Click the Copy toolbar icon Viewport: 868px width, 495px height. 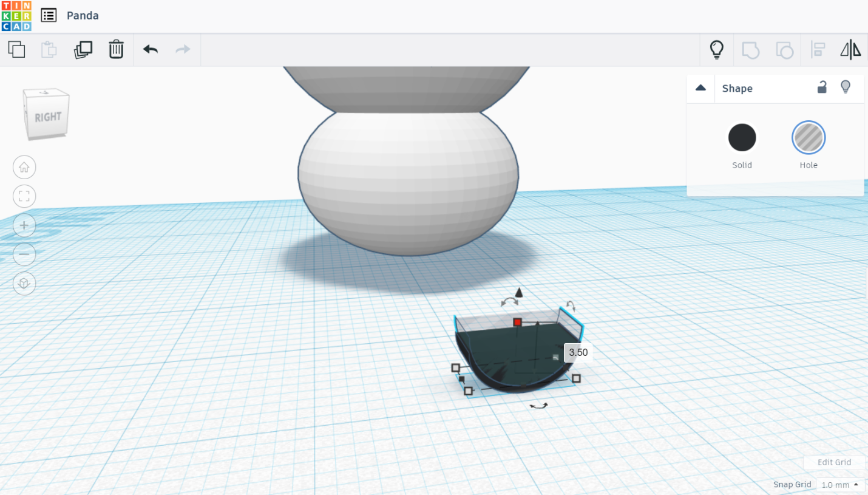pos(17,49)
